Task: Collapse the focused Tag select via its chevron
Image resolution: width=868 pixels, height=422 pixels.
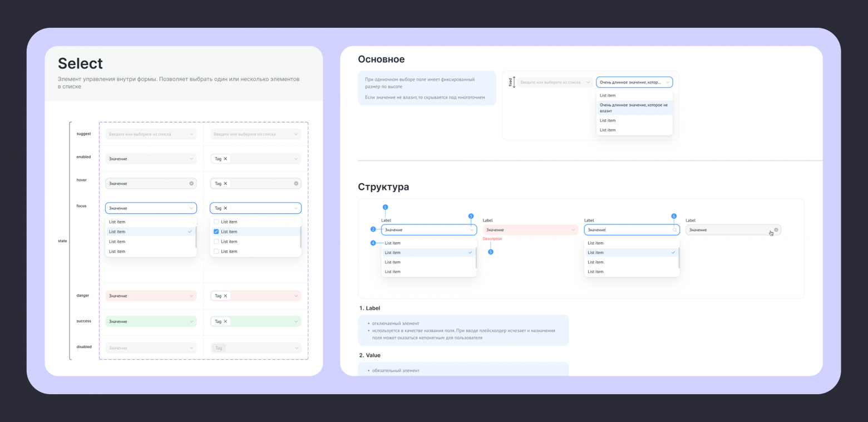Action: click(296, 208)
